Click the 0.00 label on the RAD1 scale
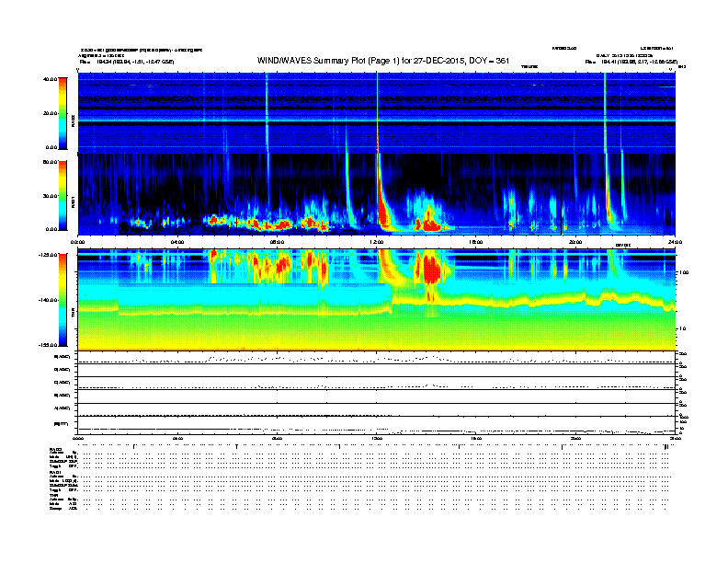The height and width of the screenshot is (563, 728). [51, 229]
